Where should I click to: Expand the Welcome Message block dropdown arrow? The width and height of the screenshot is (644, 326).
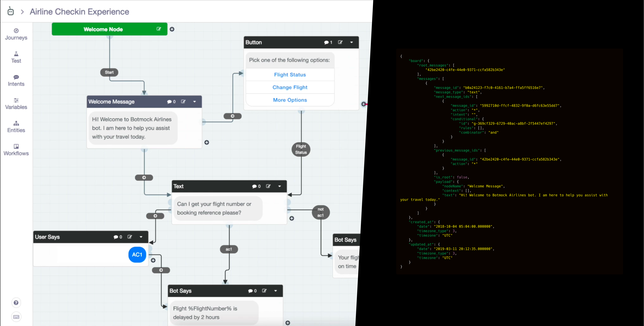click(x=195, y=101)
